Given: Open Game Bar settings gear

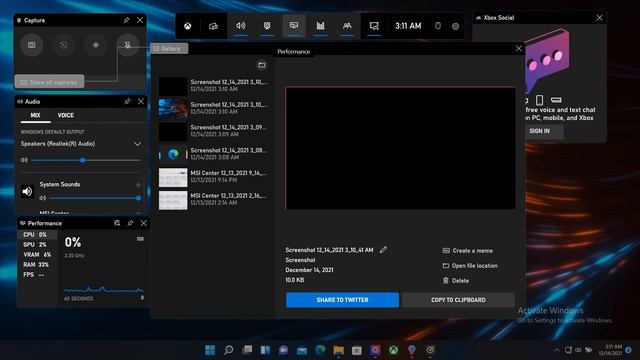Looking at the screenshot, I should (x=456, y=26).
